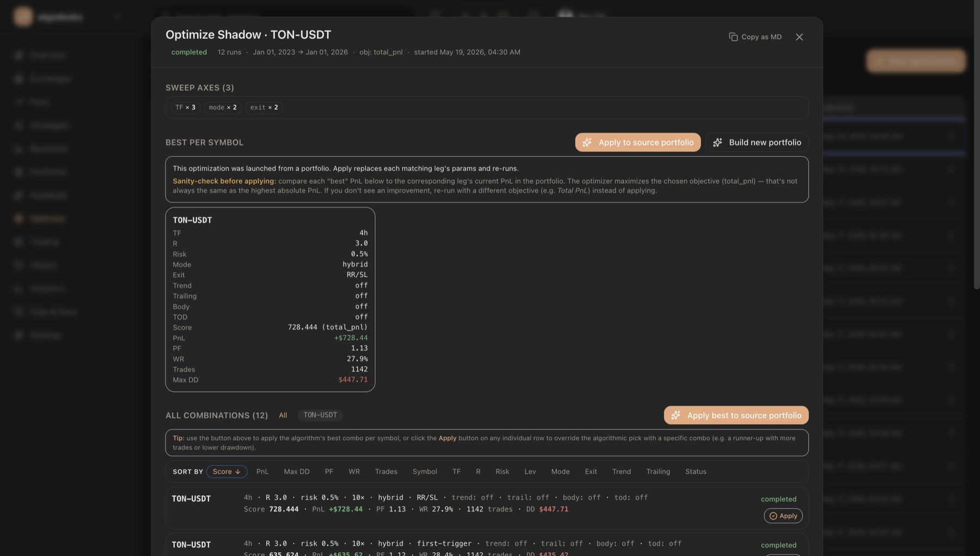Sort combinations by Exit
Viewport: 980px width, 556px height.
click(591, 472)
